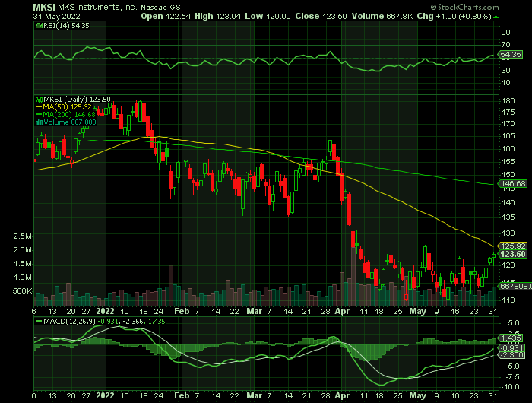Click the MKSI ticker symbol in the header

coord(45,7)
